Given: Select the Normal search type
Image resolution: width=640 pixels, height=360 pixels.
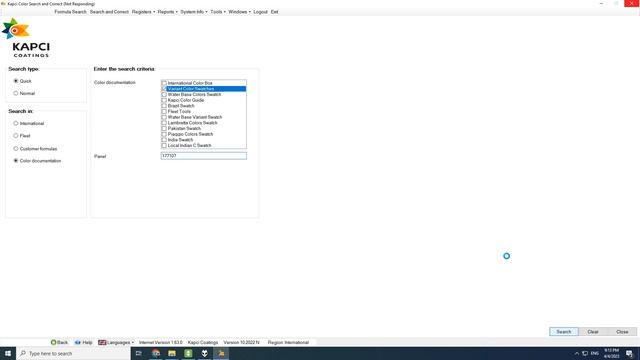Looking at the screenshot, I should pos(16,93).
